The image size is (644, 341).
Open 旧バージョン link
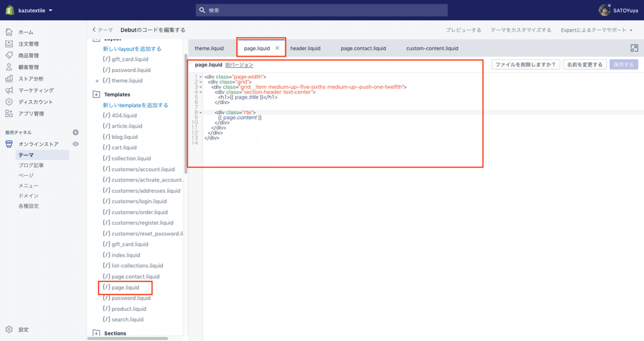239,64
